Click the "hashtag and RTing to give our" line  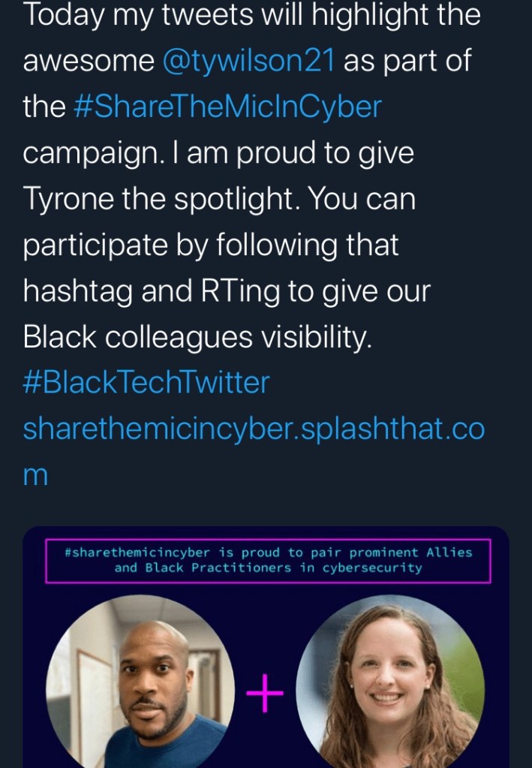(x=227, y=291)
